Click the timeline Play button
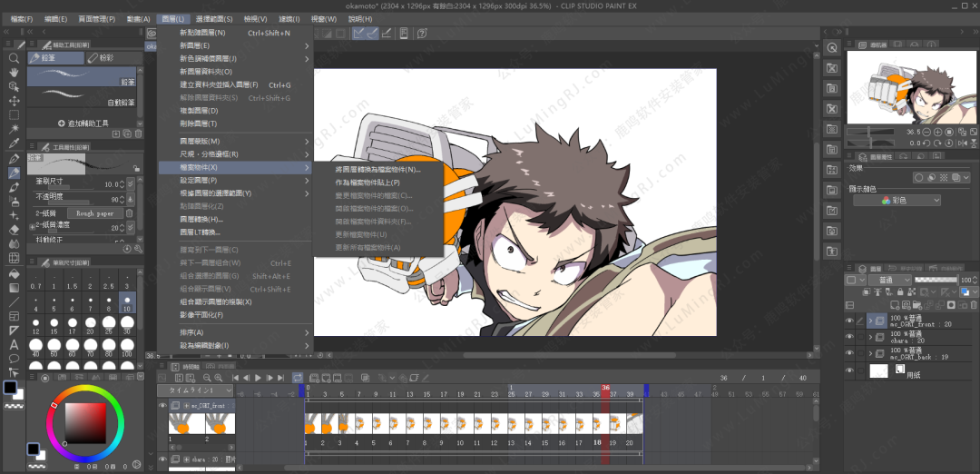Image resolution: width=980 pixels, height=474 pixels. 258,377
